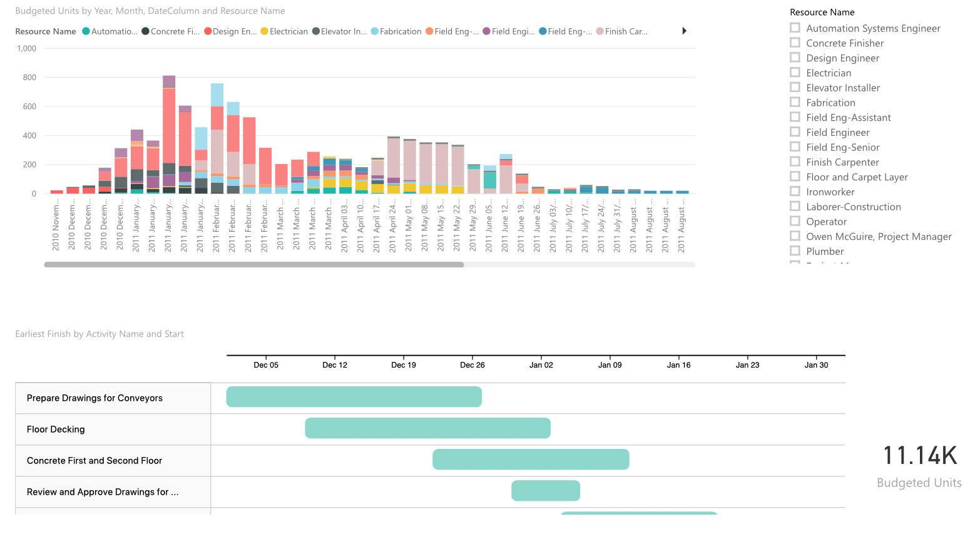Image resolution: width=980 pixels, height=541 pixels.
Task: Click the Resource Name slicer header
Action: (822, 12)
